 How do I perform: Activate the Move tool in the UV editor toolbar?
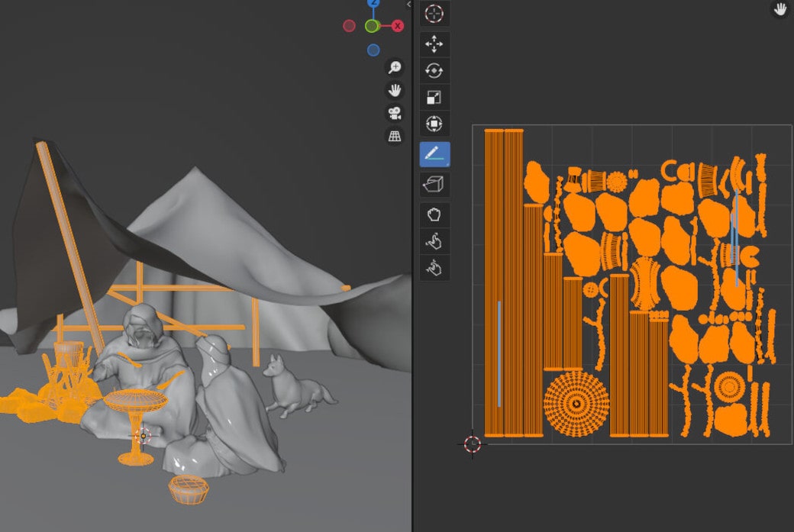coord(435,44)
